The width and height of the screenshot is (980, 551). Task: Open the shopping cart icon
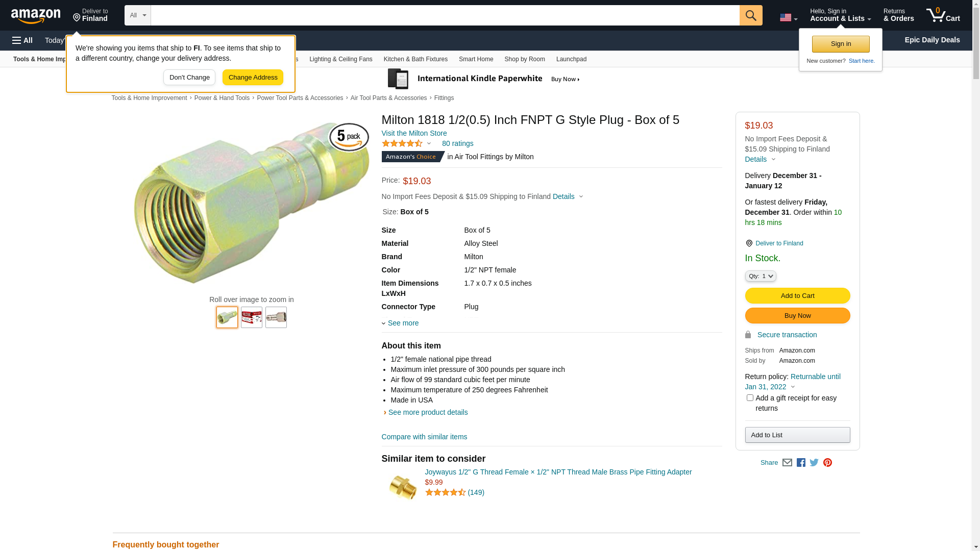point(942,15)
